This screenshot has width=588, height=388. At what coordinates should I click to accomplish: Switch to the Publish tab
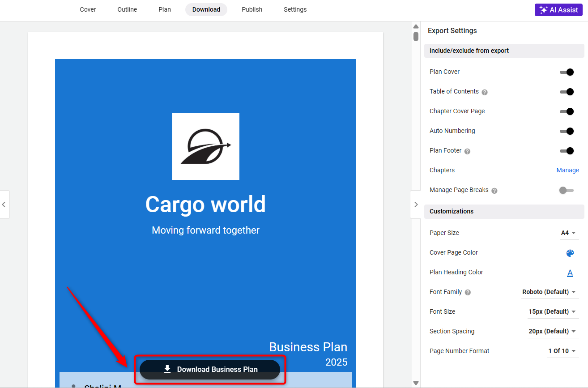[252, 9]
